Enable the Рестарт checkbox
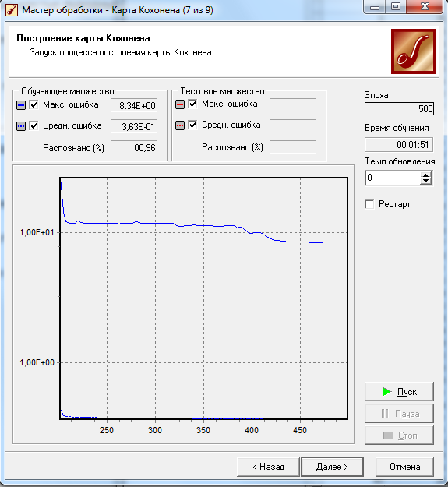 point(369,204)
